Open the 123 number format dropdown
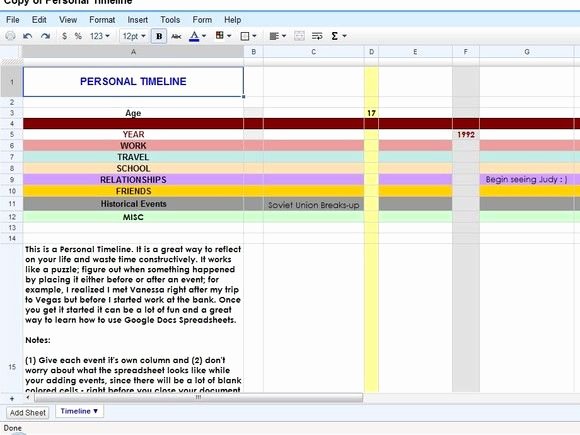Screen dimensions: 580x435 [x=100, y=36]
